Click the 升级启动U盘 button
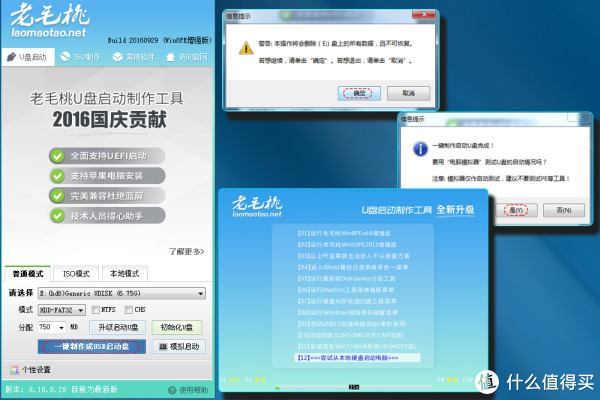Viewport: 600px width, 400px height. tap(118, 327)
